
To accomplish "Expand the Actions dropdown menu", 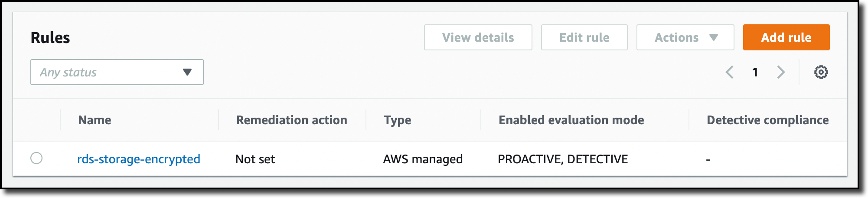I will tap(685, 38).
